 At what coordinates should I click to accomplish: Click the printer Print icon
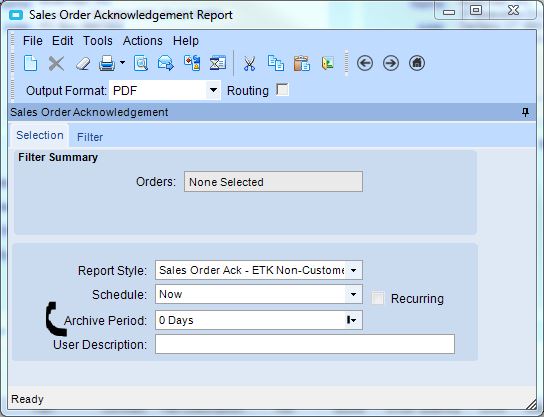(107, 63)
